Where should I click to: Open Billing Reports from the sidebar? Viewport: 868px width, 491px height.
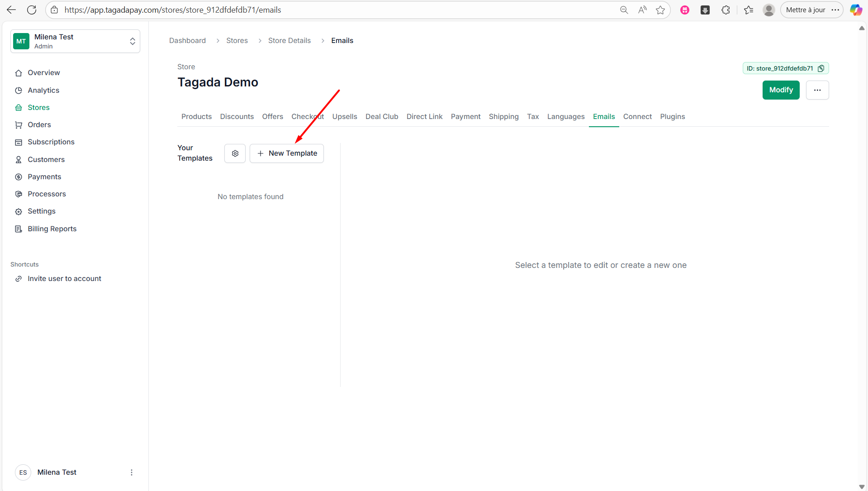(52, 229)
